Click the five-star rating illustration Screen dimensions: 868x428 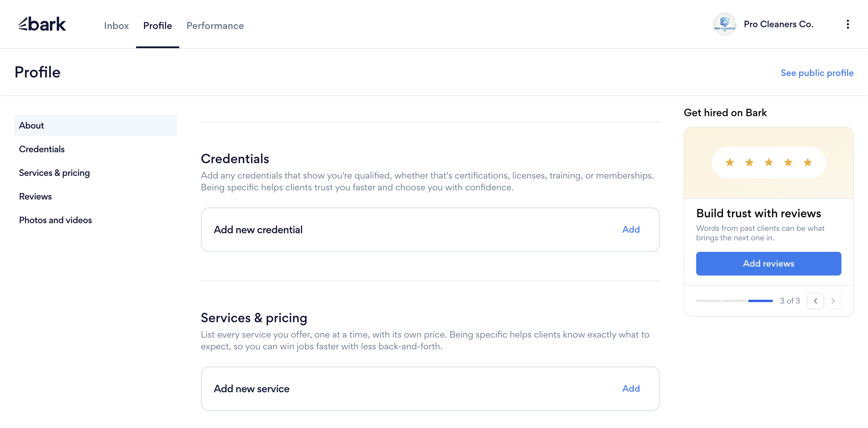(769, 163)
